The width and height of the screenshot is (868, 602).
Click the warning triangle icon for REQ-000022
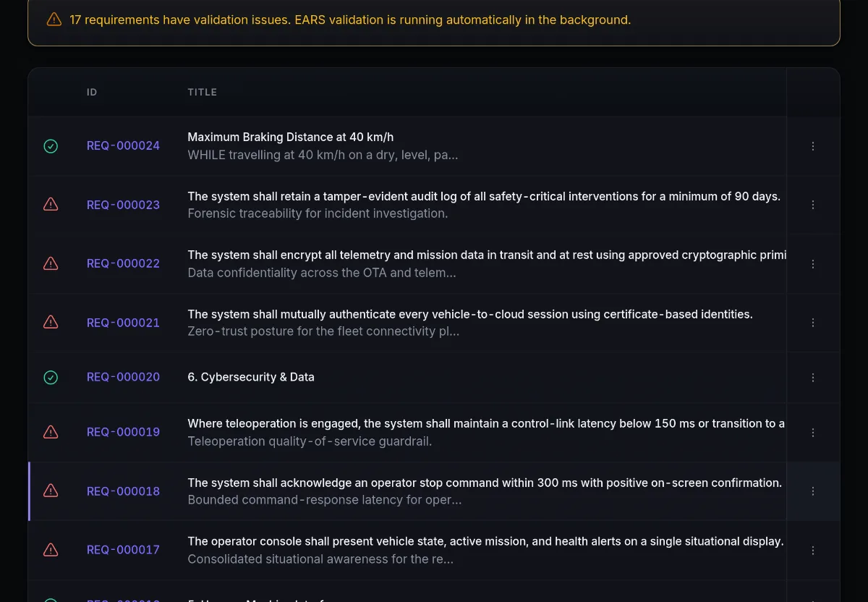click(x=51, y=263)
